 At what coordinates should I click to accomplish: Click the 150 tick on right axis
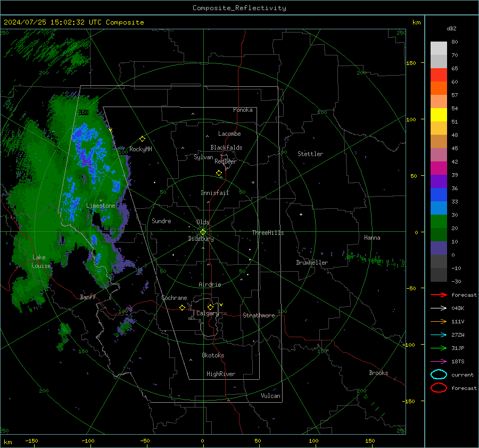pos(411,63)
